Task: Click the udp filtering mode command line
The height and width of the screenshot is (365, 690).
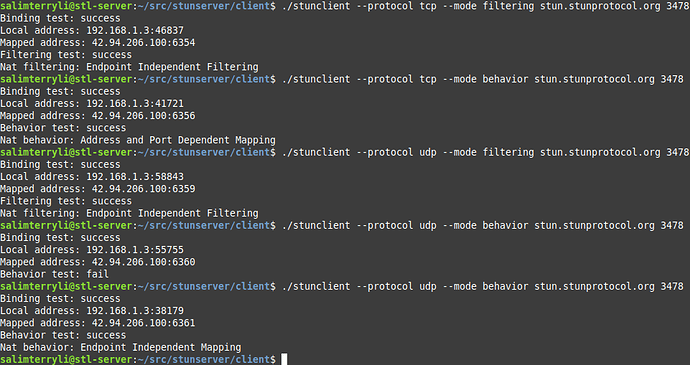Action: pyautogui.click(x=485, y=152)
